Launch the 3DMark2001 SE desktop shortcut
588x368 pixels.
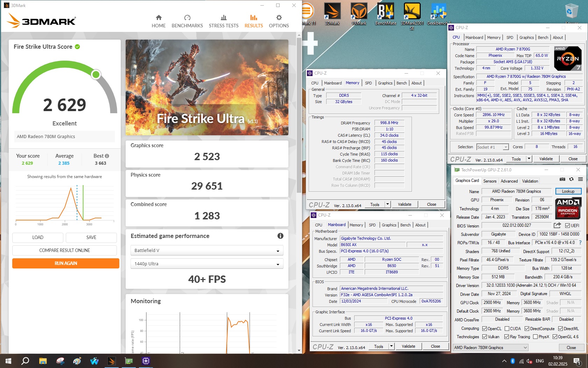(412, 16)
